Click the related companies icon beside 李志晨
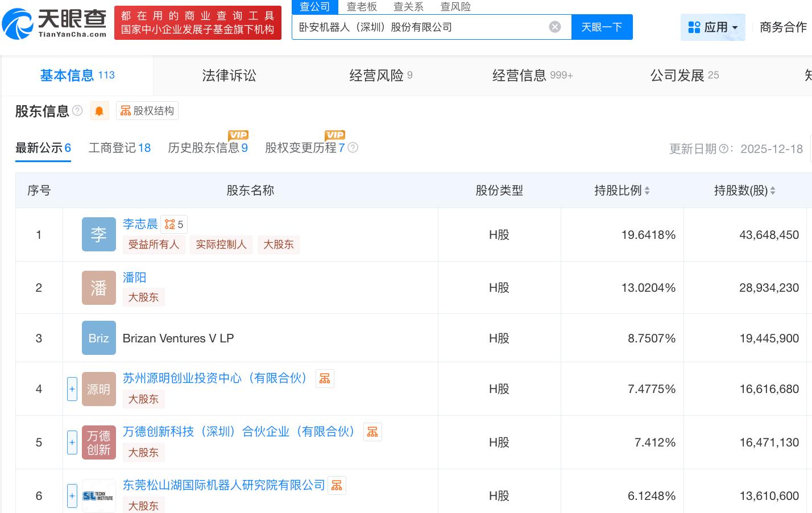Viewport: 812px width, 513px height. 173,225
